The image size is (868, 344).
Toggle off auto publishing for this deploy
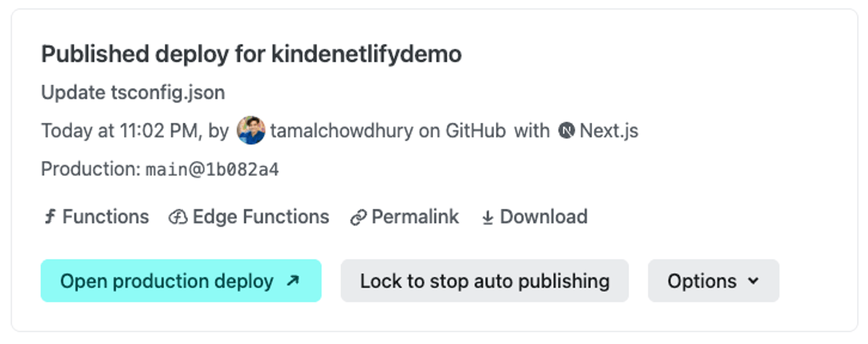(485, 280)
